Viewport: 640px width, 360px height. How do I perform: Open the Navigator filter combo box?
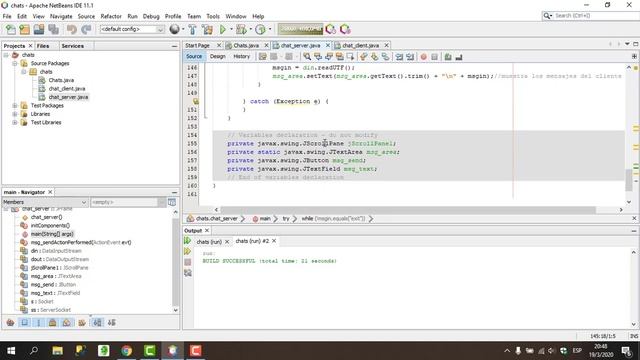tap(128, 202)
